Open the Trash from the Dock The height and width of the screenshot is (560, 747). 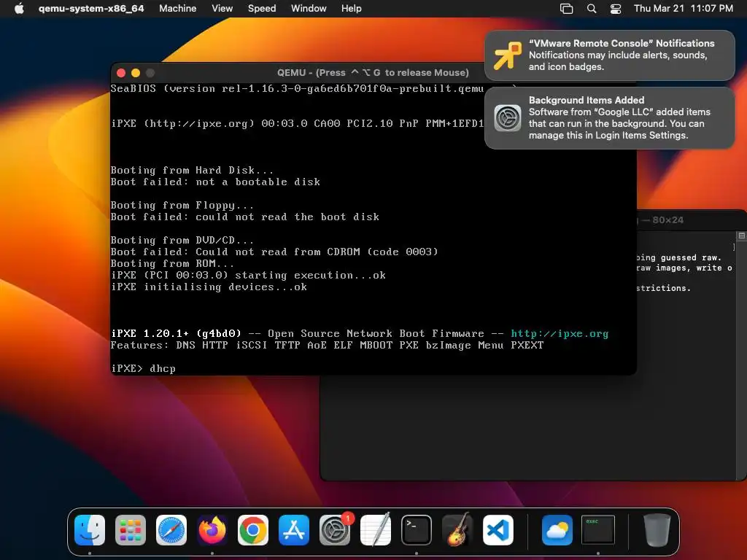tap(657, 530)
